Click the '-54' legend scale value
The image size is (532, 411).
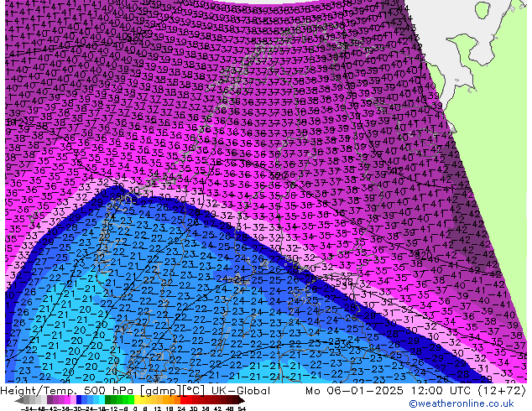(27, 409)
